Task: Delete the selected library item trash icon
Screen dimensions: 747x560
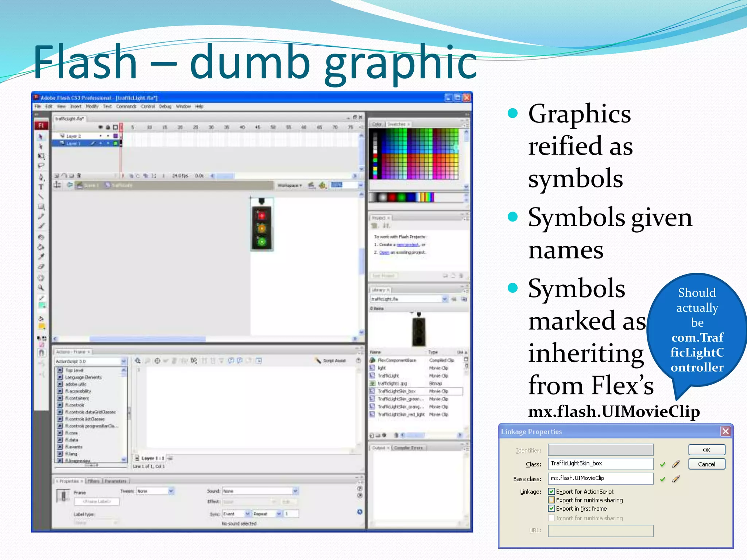Action: click(396, 435)
